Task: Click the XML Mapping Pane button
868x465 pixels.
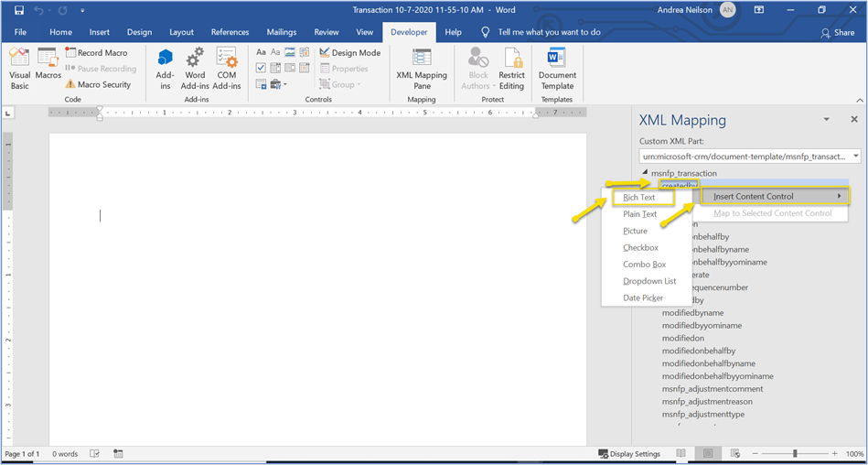Action: coord(422,70)
